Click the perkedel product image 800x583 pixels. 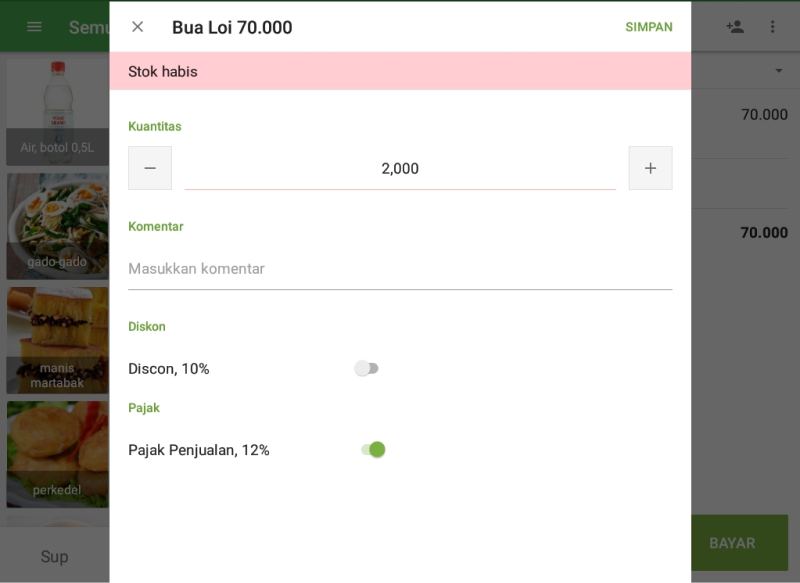(57, 450)
